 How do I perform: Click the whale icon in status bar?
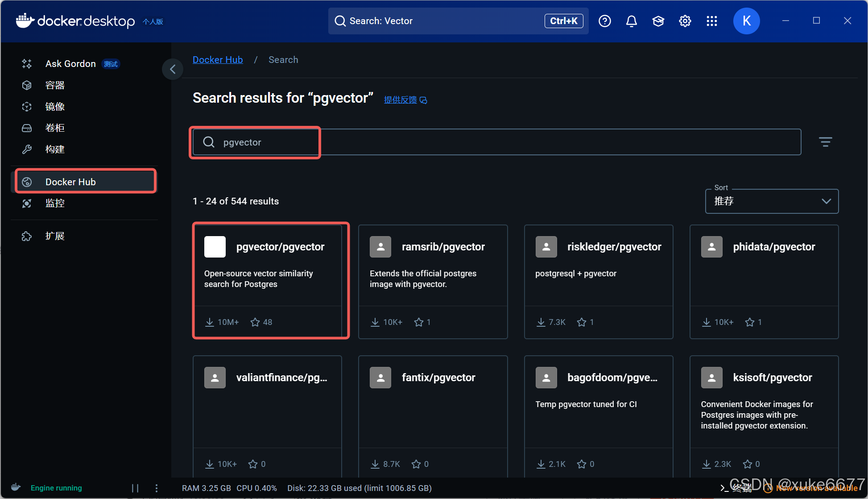(16, 487)
